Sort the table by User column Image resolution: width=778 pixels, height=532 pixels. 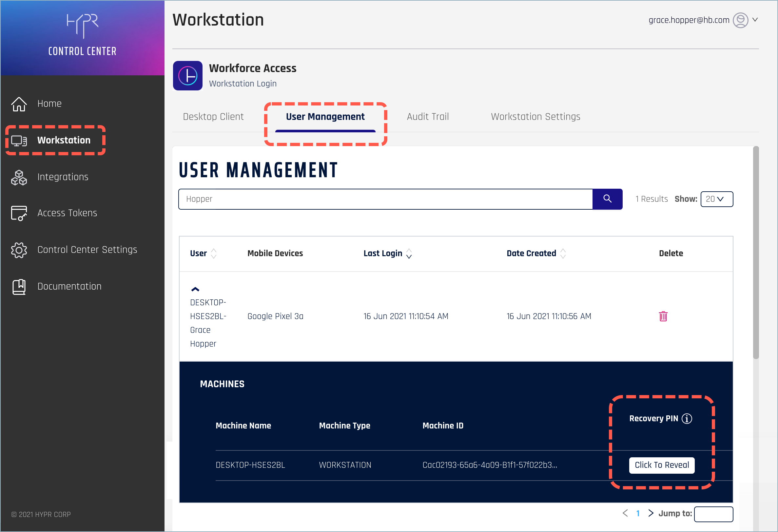coord(214,254)
